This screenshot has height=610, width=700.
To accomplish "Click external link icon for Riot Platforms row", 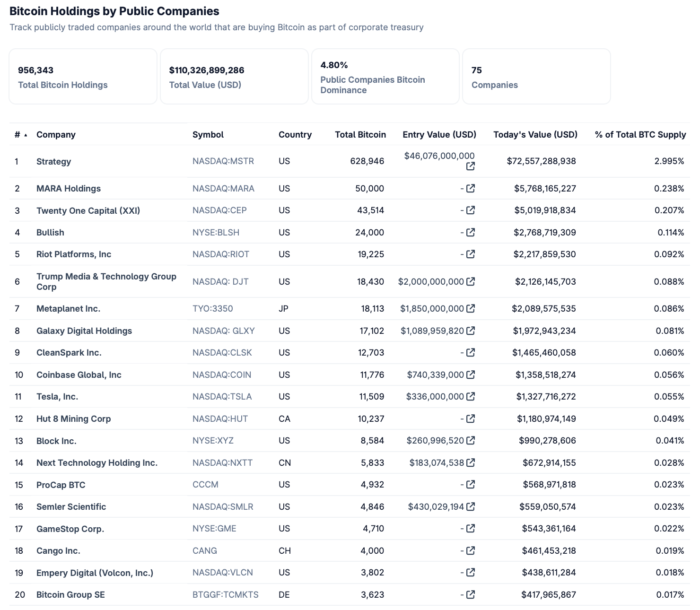I will [470, 254].
